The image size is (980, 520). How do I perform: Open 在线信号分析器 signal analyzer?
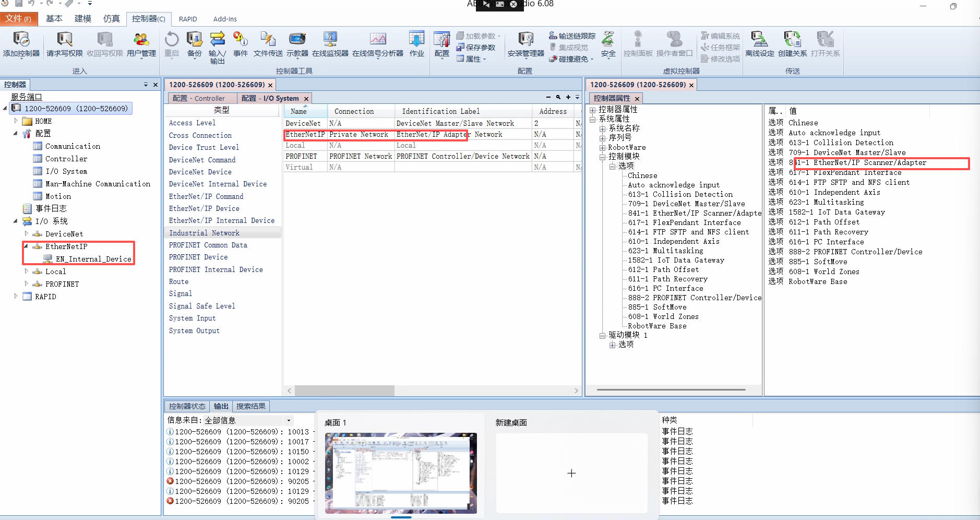tap(377, 40)
